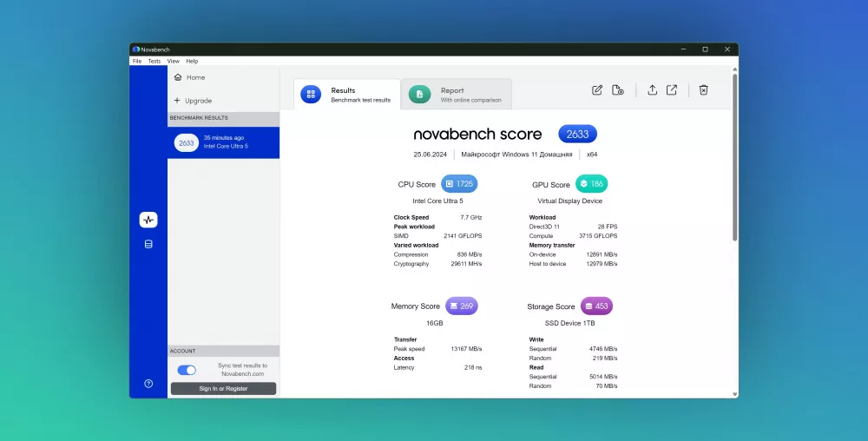Click the 7.7 GHz clock speed value

click(471, 217)
